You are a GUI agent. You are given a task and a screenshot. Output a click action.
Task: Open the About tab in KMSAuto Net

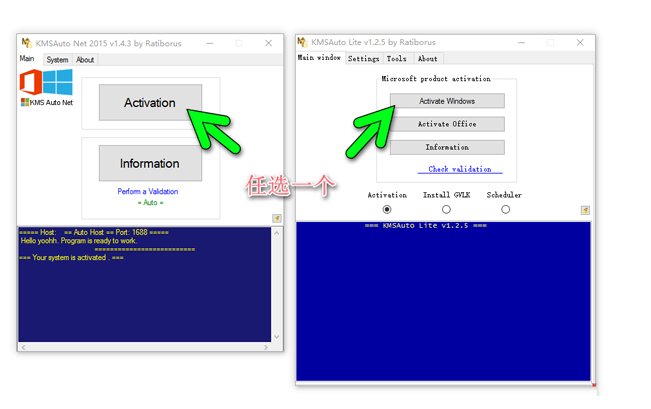coord(86,60)
